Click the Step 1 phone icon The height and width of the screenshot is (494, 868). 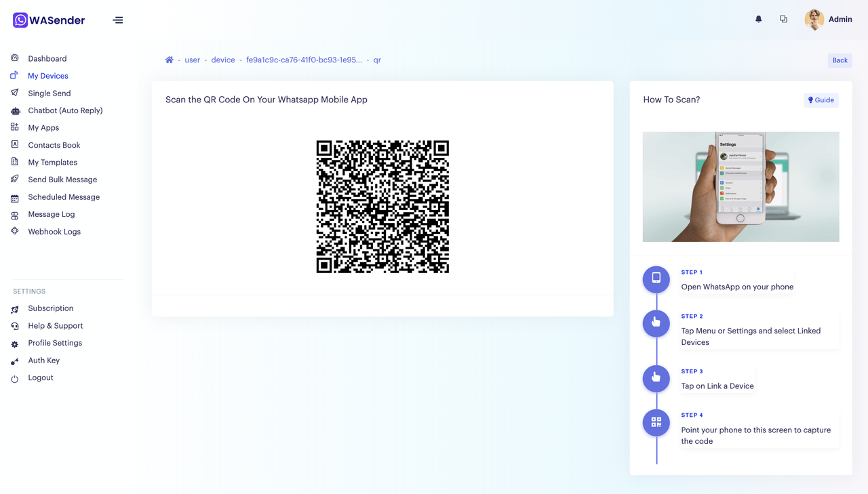(656, 279)
